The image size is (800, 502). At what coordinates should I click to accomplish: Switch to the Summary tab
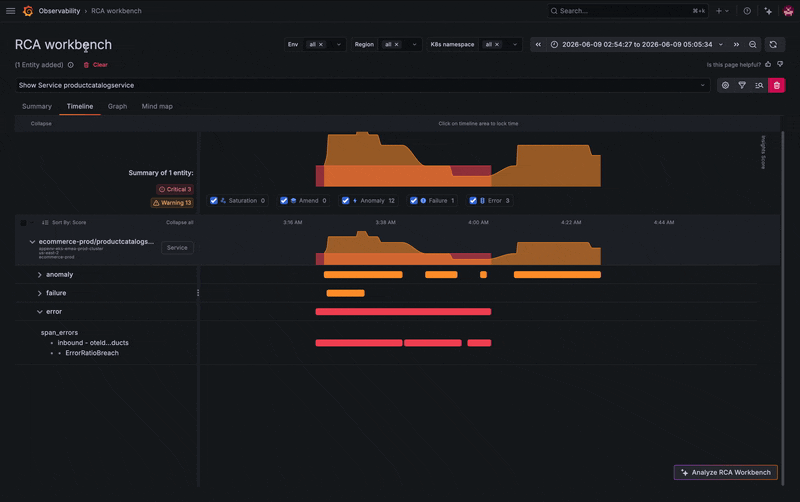37,106
